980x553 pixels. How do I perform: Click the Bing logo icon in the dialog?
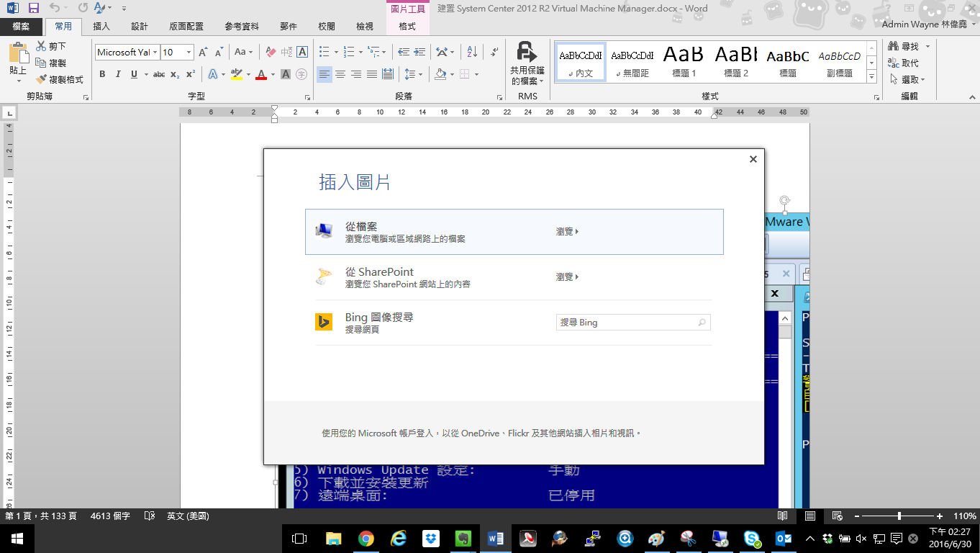tap(324, 322)
